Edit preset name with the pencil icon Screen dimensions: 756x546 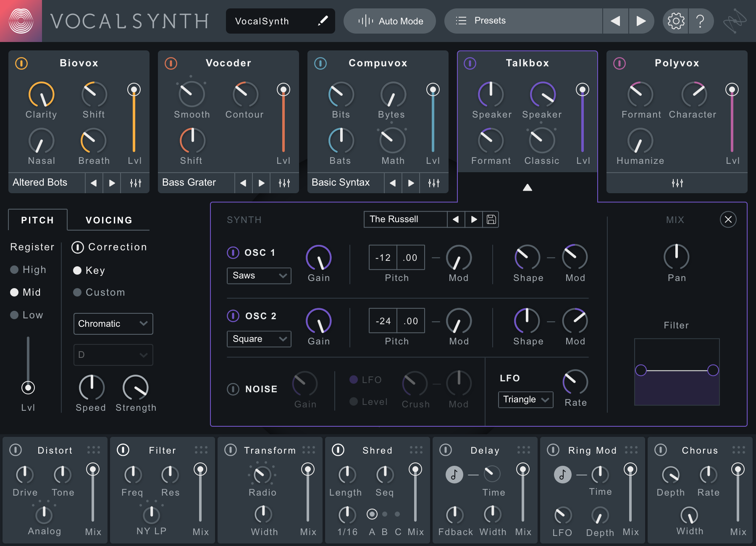(323, 21)
